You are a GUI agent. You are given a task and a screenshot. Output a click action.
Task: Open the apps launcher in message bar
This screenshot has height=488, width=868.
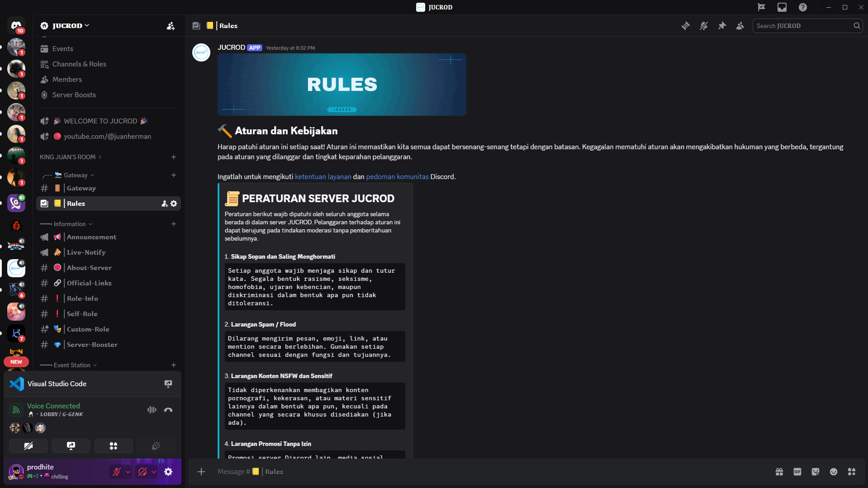pyautogui.click(x=852, y=472)
